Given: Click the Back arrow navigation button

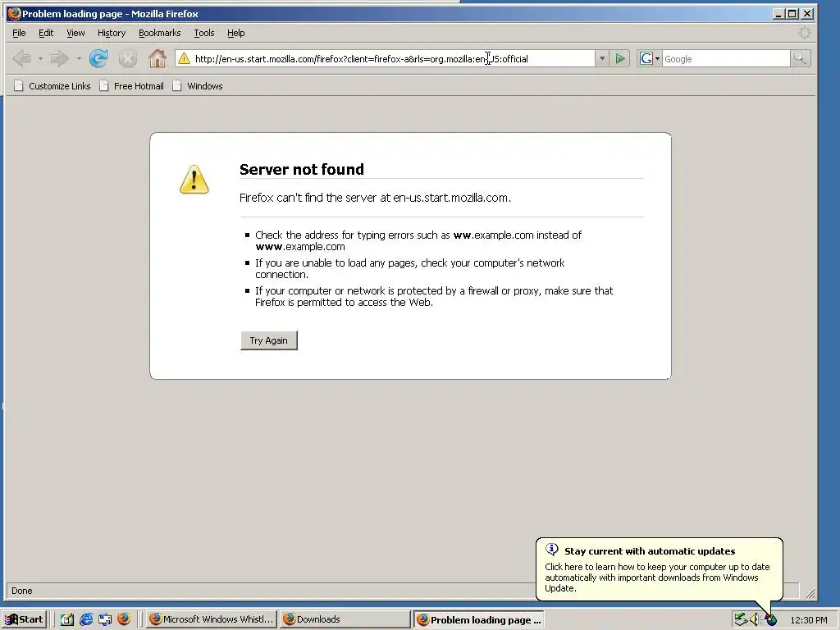Looking at the screenshot, I should pyautogui.click(x=21, y=58).
